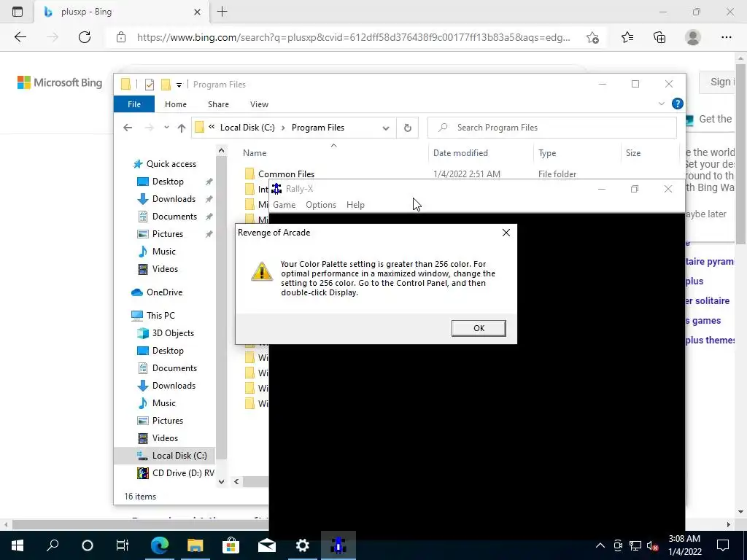This screenshot has width=747, height=560.
Task: Open pinned Documents under Quick access
Action: tap(174, 217)
